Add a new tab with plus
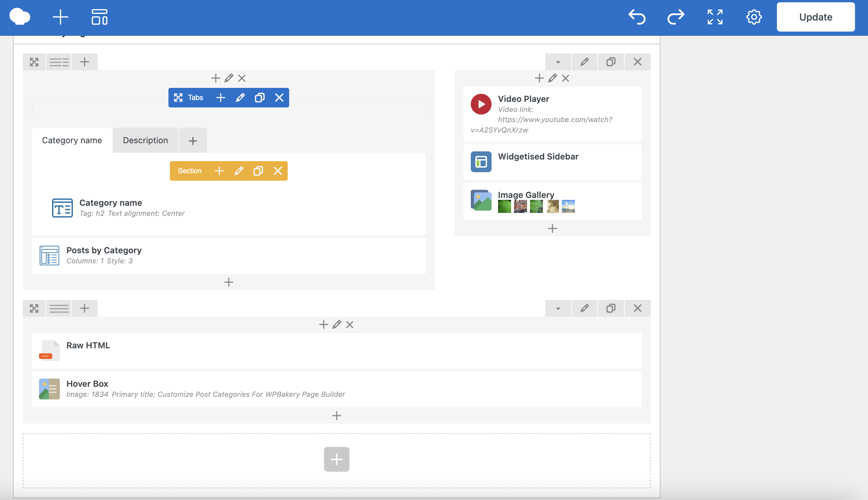Viewport: 868px width, 500px height. pos(193,141)
